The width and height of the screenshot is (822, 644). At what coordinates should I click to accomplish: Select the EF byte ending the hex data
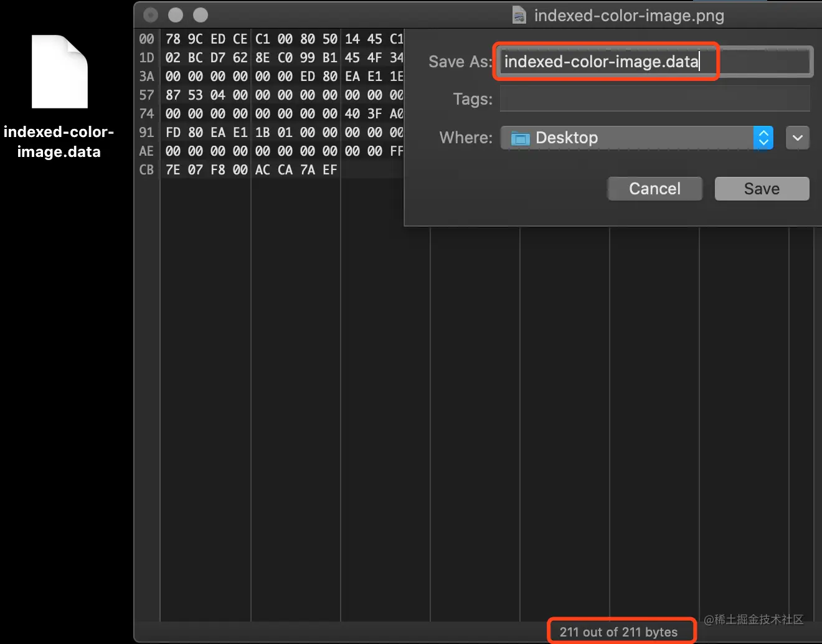pos(329,169)
